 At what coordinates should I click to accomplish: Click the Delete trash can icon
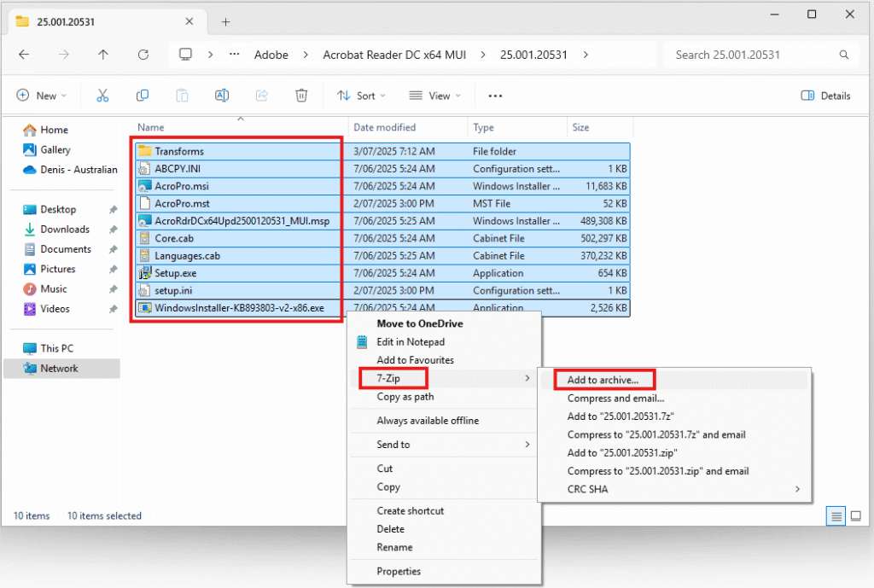[x=301, y=96]
